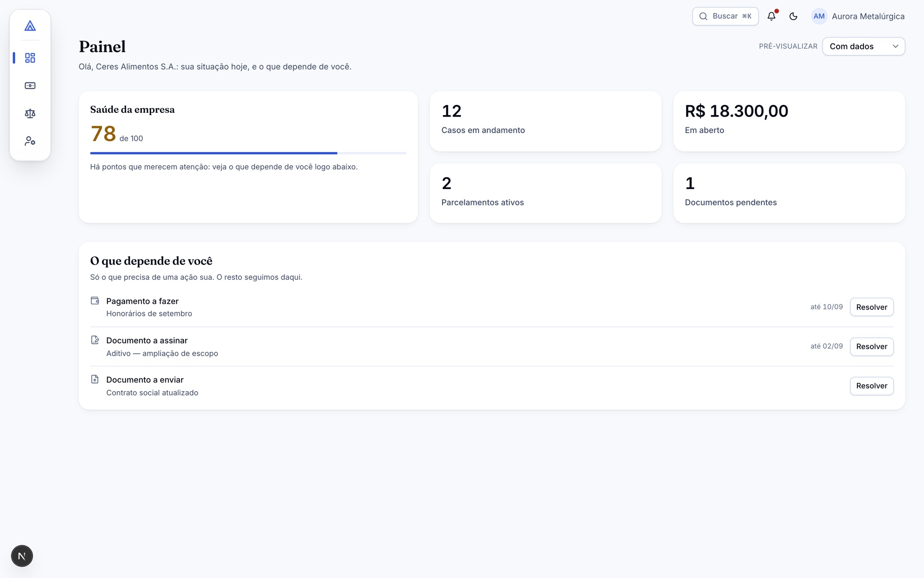Click the due date até 10/09
This screenshot has height=578, width=924.
pyautogui.click(x=827, y=307)
